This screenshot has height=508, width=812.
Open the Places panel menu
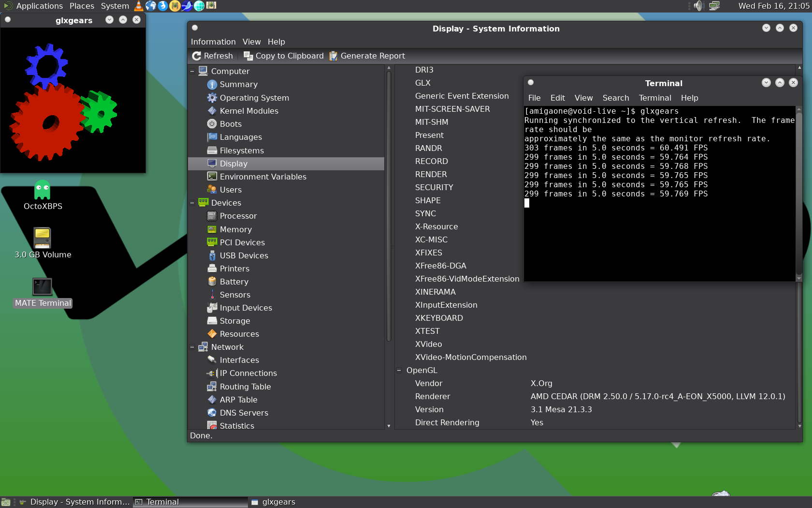[82, 6]
